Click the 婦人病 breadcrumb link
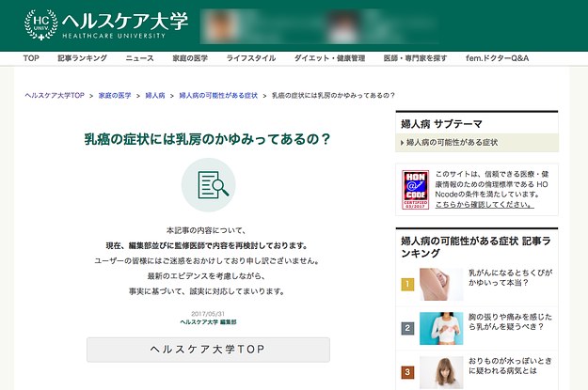 154,96
